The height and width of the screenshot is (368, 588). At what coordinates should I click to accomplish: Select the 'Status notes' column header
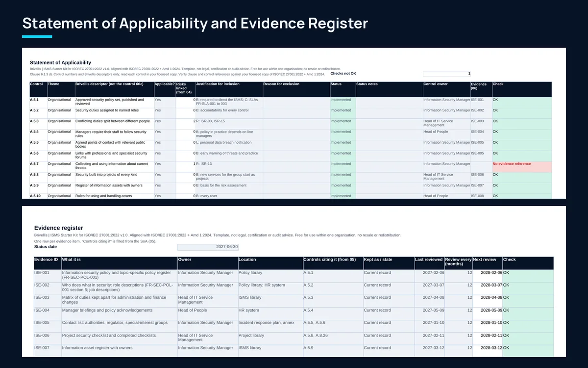389,89
